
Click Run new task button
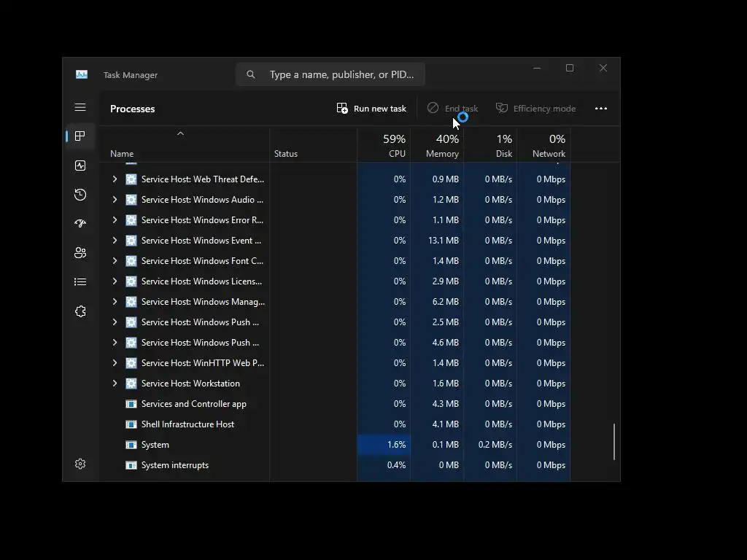[x=371, y=109]
